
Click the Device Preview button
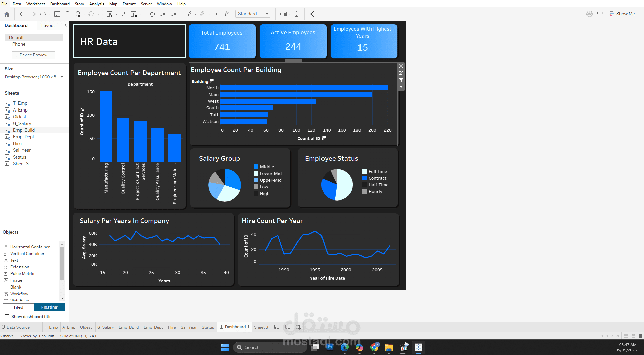coord(33,55)
